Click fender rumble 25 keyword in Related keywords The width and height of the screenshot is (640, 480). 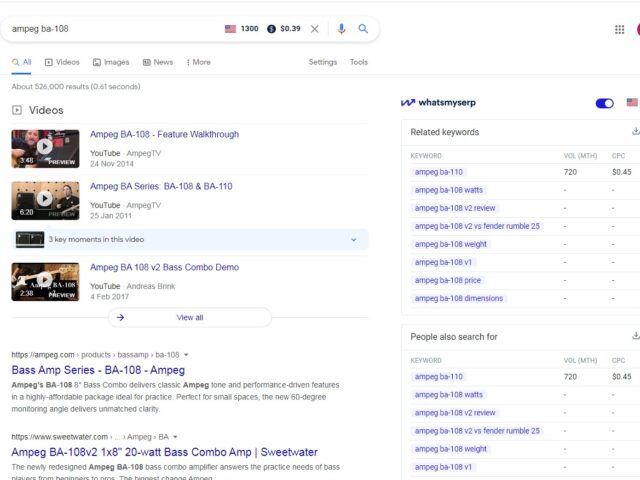(477, 226)
